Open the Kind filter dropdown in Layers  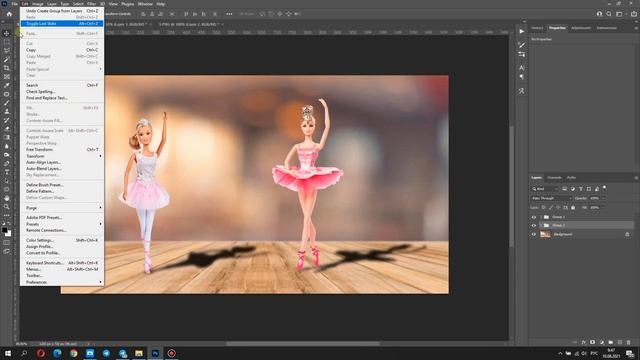pyautogui.click(x=544, y=189)
